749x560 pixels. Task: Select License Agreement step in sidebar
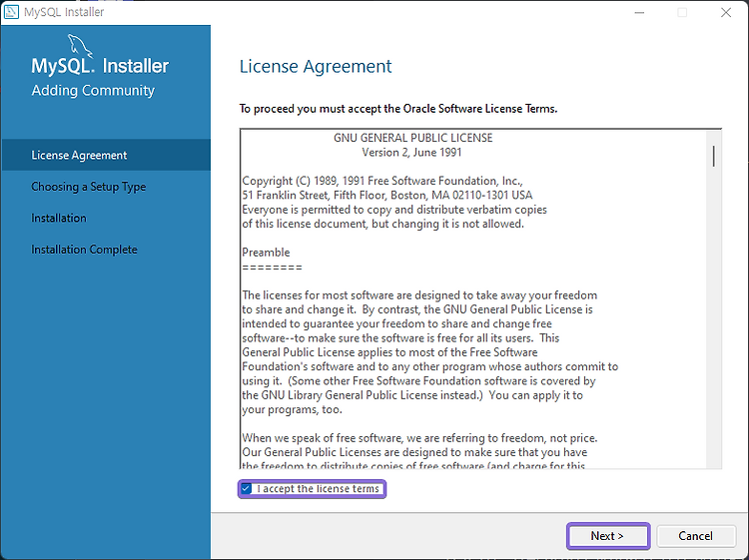106,155
